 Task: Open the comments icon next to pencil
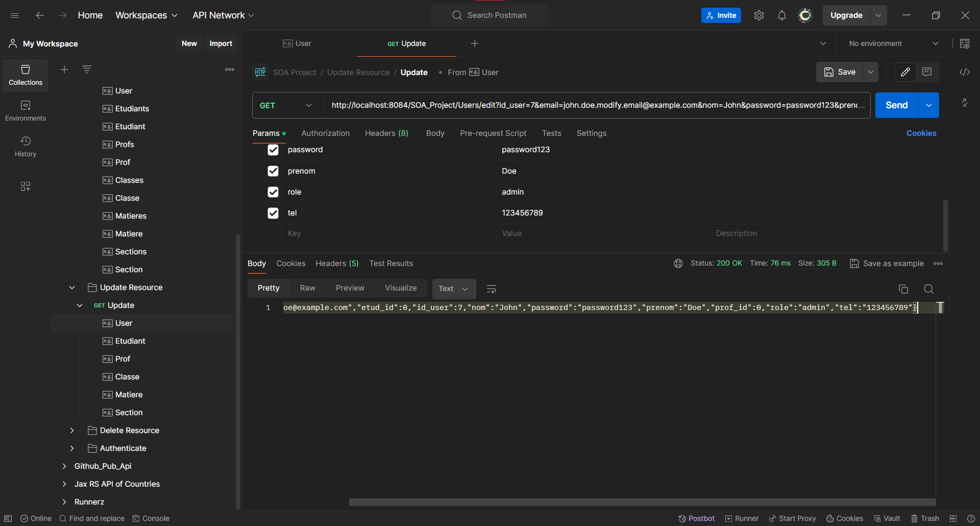point(927,72)
